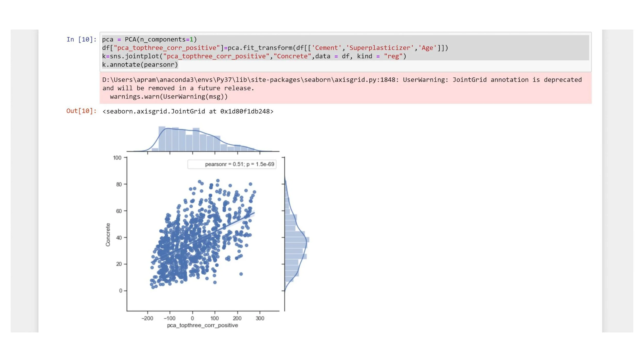This screenshot has height=362, width=644.
Task: Click the pca_topthree_corr_positive x-axis label
Action: 202,325
